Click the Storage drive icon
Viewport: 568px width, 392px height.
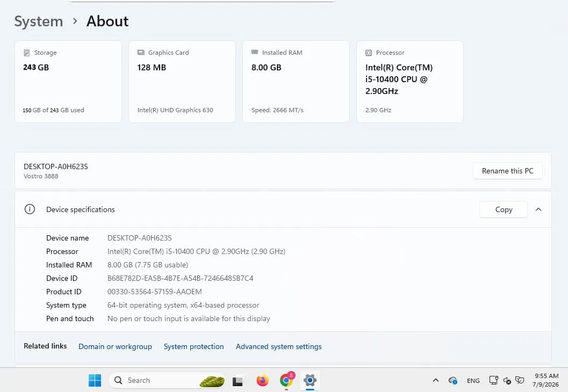(x=26, y=53)
